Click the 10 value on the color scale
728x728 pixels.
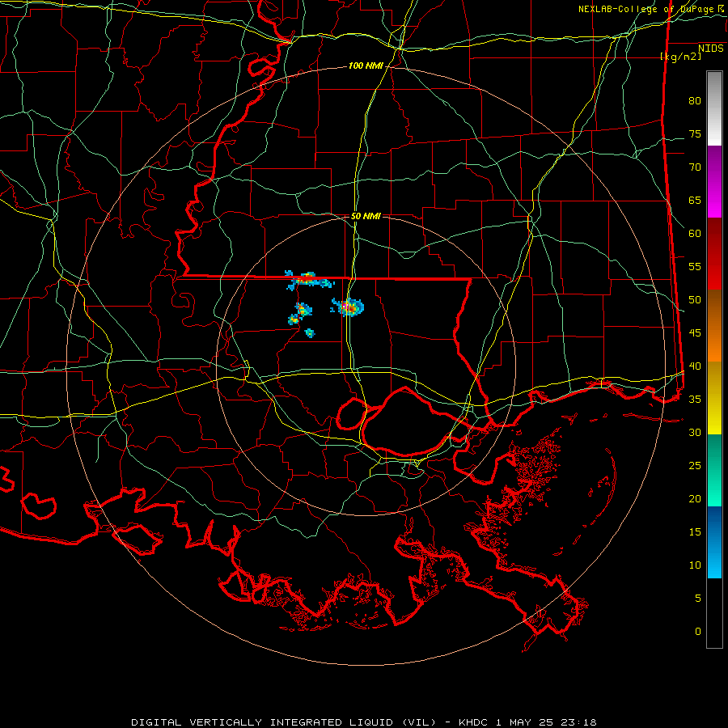pos(695,565)
